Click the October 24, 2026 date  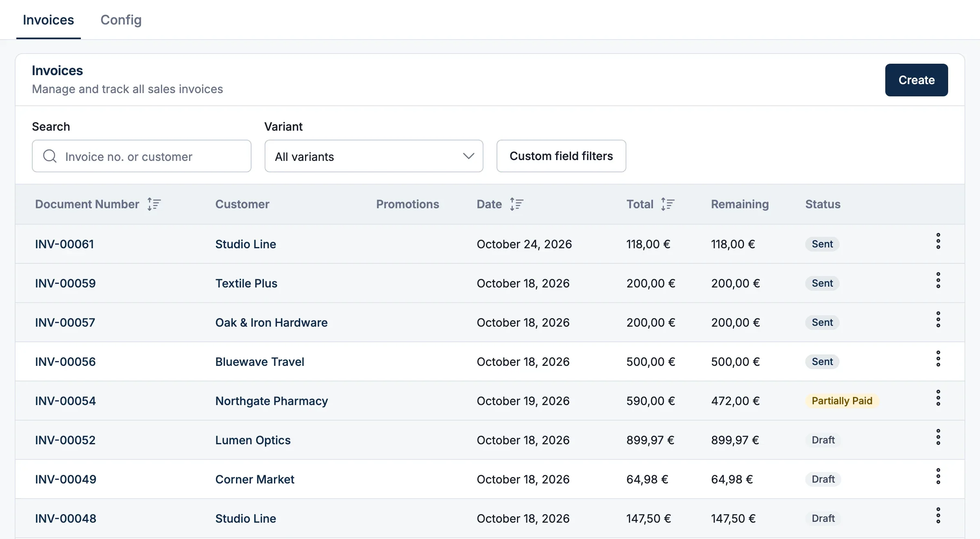[x=524, y=244]
